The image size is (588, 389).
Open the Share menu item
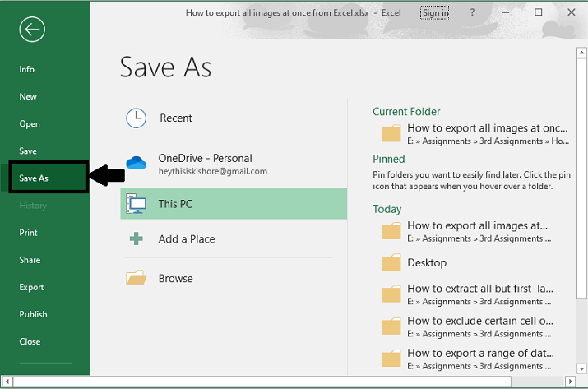point(30,260)
